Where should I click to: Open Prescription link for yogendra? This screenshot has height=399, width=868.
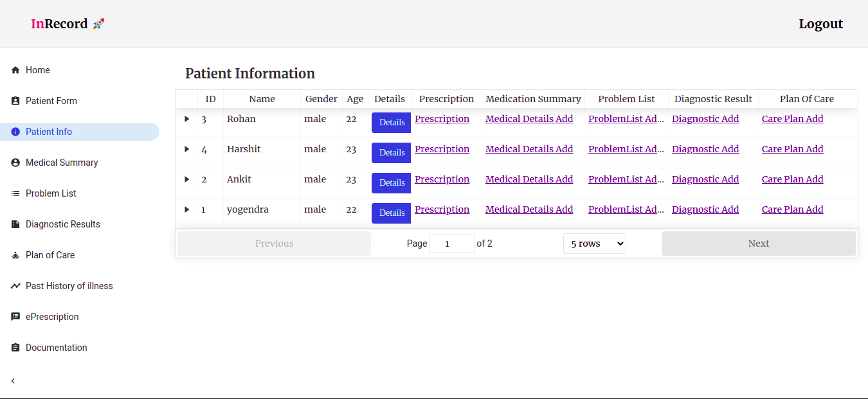pos(442,209)
